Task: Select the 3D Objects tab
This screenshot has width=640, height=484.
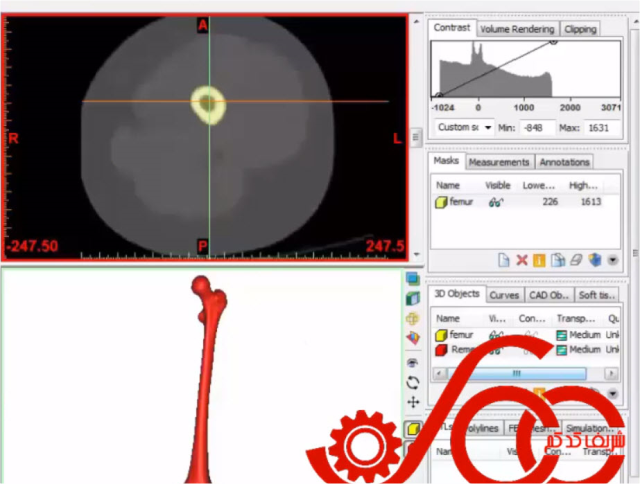Action: coord(457,294)
